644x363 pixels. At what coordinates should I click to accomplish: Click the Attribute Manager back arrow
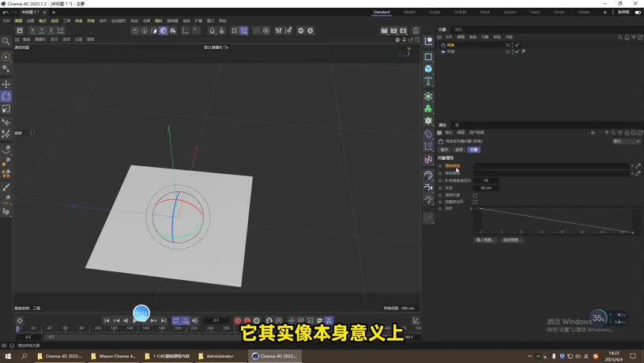coord(593,133)
